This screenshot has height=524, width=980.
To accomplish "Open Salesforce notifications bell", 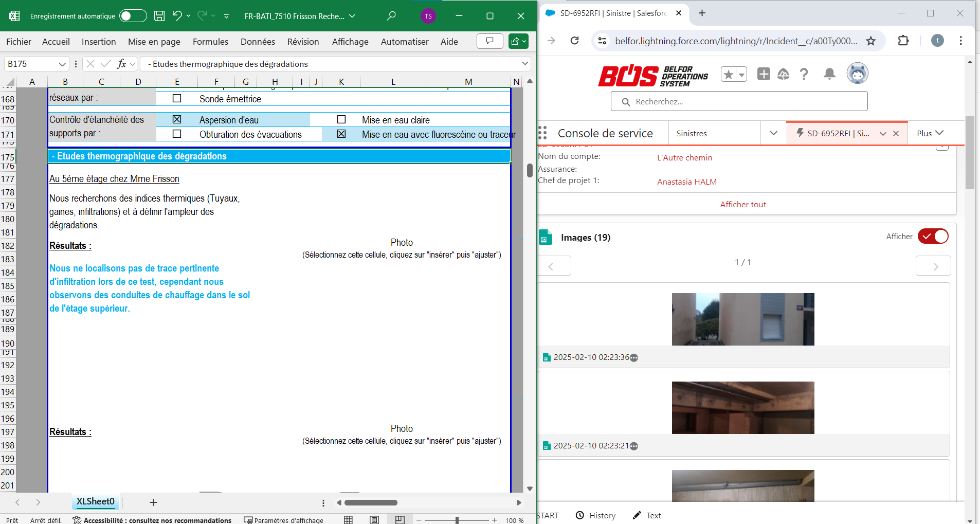I will (x=829, y=74).
